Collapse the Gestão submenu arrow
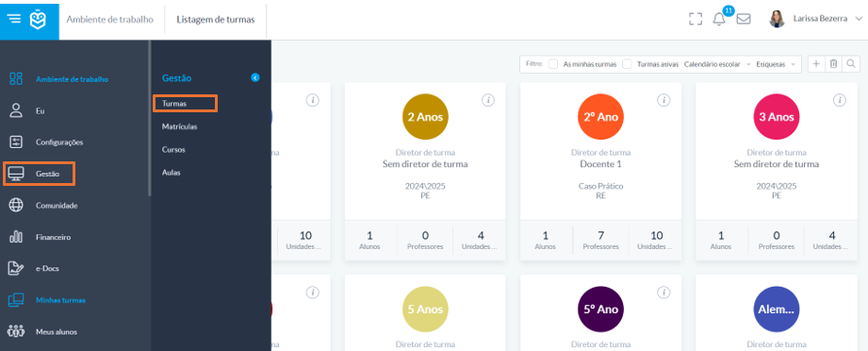The width and height of the screenshot is (868, 351). click(x=255, y=78)
